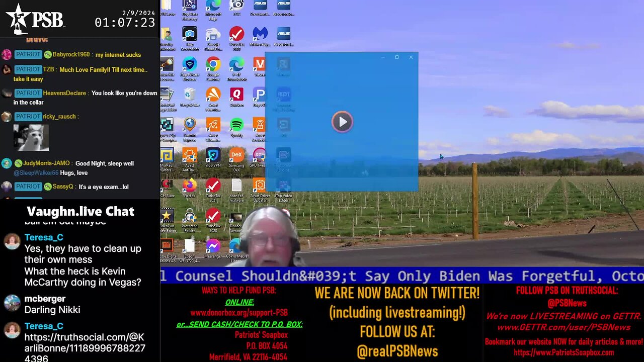Open the iTop Screenshot shortcut
The height and width of the screenshot is (362, 644).
(x=190, y=39)
